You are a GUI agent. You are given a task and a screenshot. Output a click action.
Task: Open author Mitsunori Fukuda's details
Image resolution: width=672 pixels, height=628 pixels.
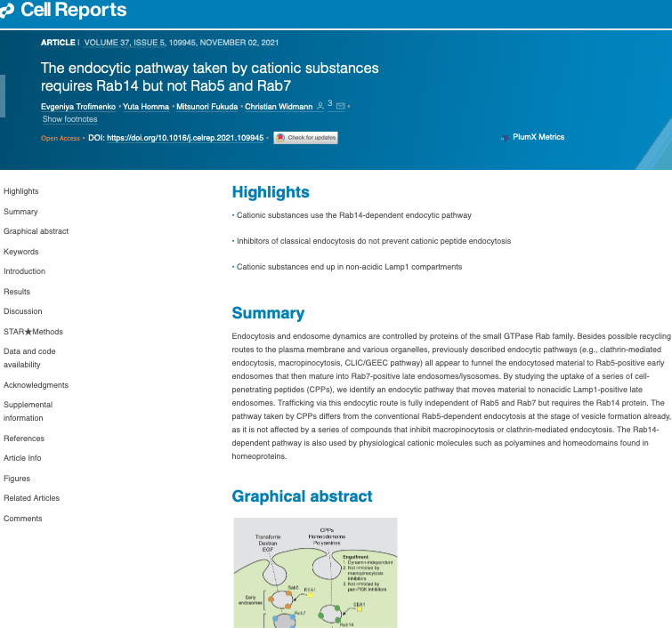pos(205,107)
